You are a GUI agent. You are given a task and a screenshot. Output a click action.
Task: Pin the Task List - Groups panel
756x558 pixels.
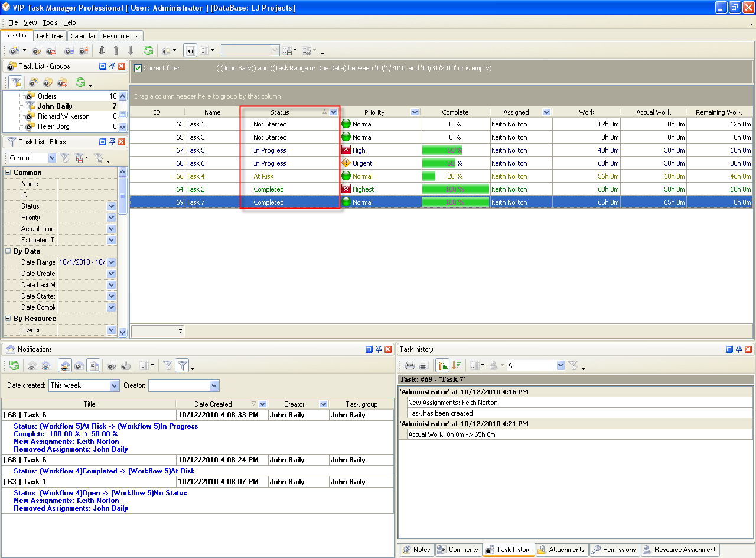[x=112, y=66]
